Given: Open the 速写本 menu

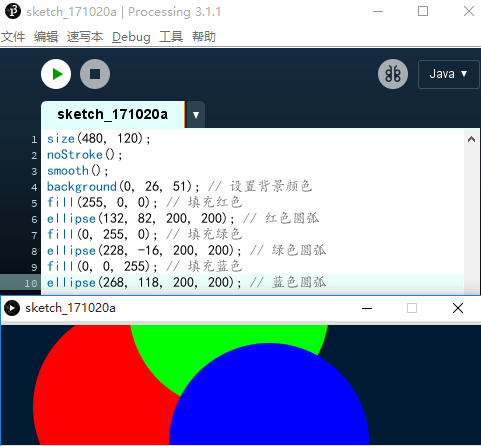Looking at the screenshot, I should click(85, 37).
